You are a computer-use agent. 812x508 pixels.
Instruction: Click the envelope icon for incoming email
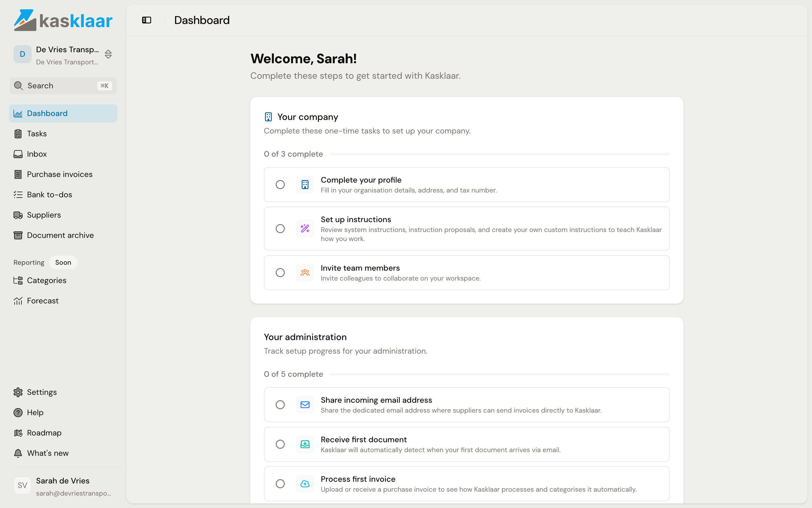click(305, 405)
